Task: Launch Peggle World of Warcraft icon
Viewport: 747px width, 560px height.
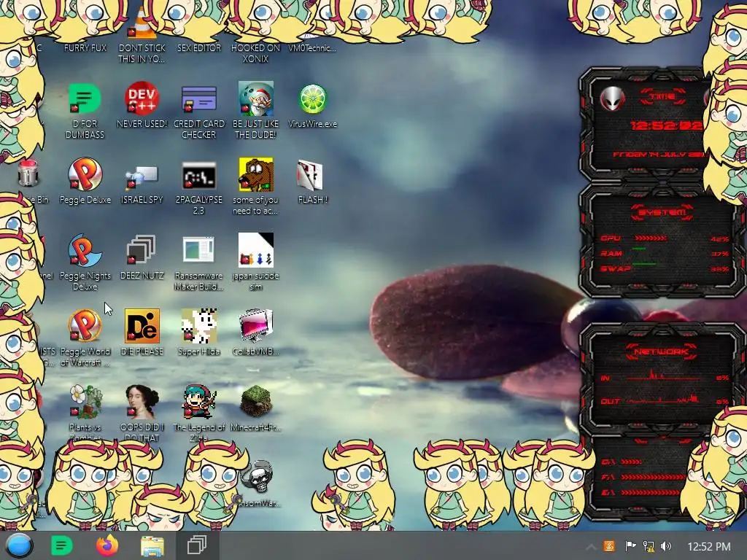Action: coord(85,326)
